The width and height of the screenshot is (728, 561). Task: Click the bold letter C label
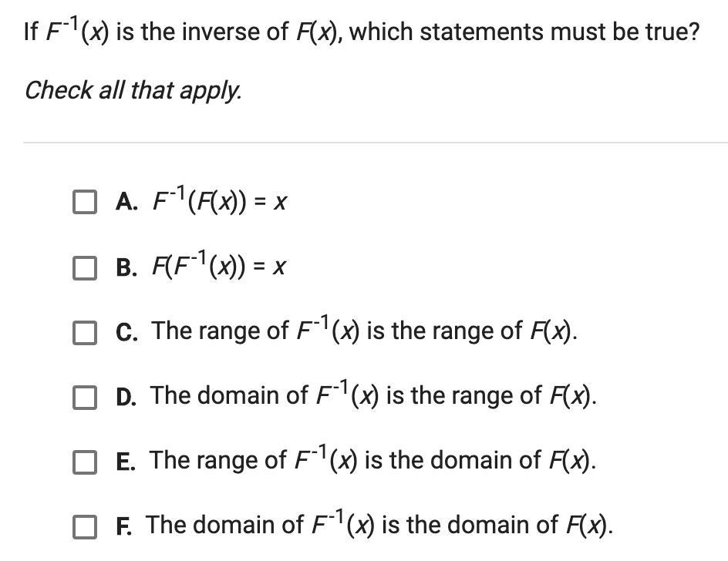pyautogui.click(x=126, y=332)
